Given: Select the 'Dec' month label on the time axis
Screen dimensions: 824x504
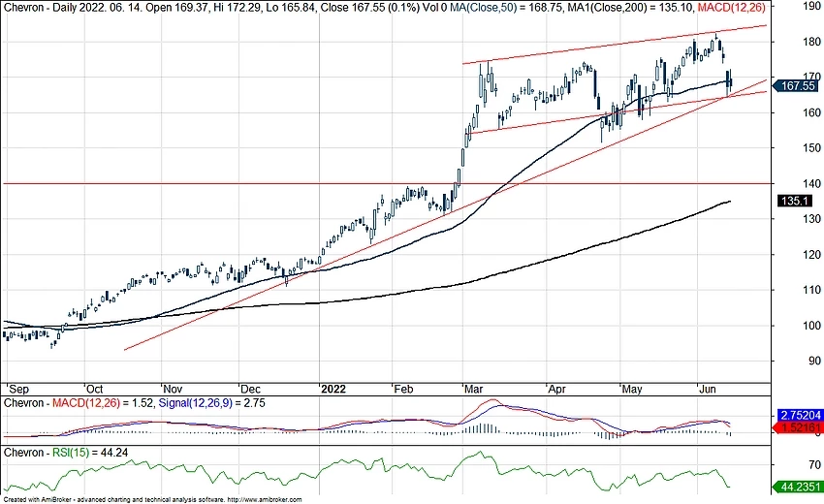Looking at the screenshot, I should pyautogui.click(x=250, y=390).
